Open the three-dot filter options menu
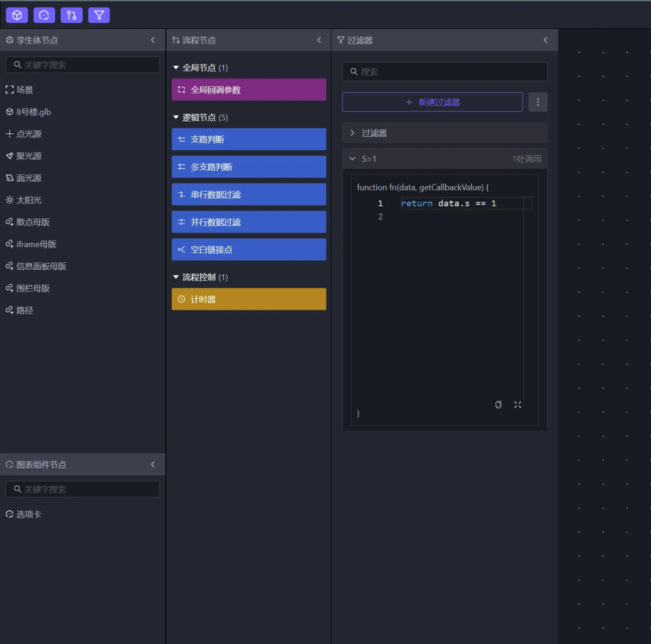651x644 pixels. coord(538,102)
